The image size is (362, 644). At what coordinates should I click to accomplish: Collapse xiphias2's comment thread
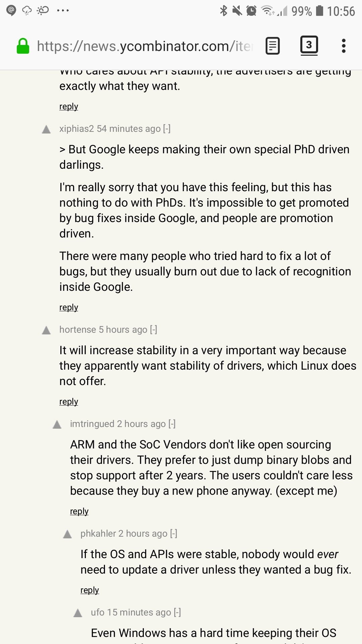click(x=167, y=129)
